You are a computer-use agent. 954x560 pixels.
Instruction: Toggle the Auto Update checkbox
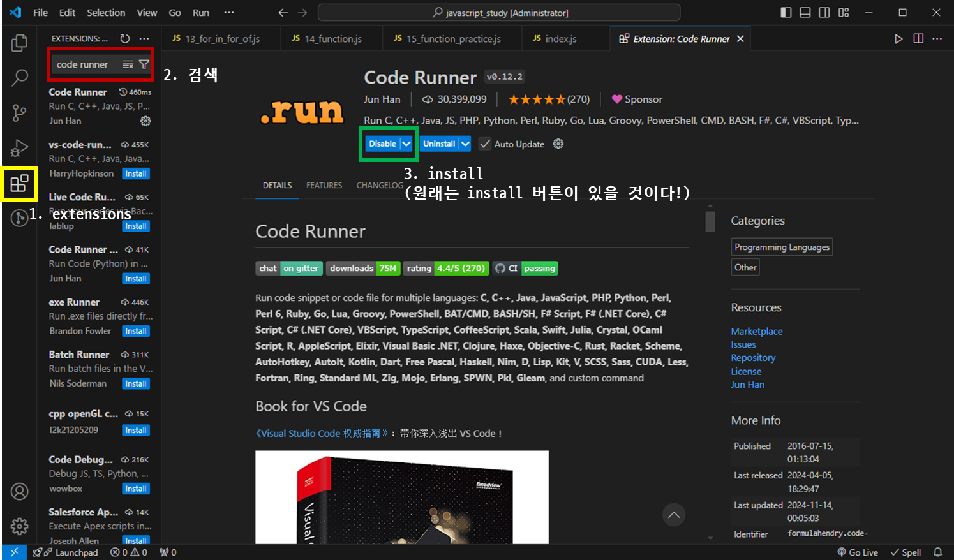pos(486,144)
